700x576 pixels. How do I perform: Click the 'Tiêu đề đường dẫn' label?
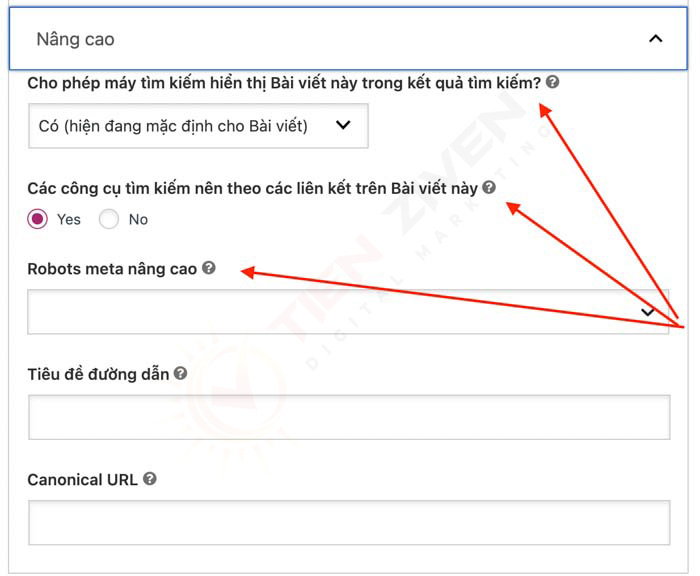[x=98, y=374]
